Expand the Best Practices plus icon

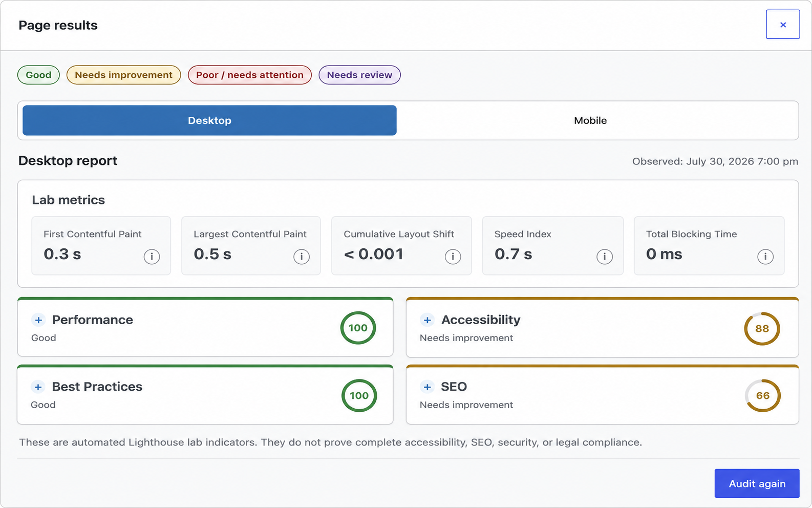(x=38, y=387)
